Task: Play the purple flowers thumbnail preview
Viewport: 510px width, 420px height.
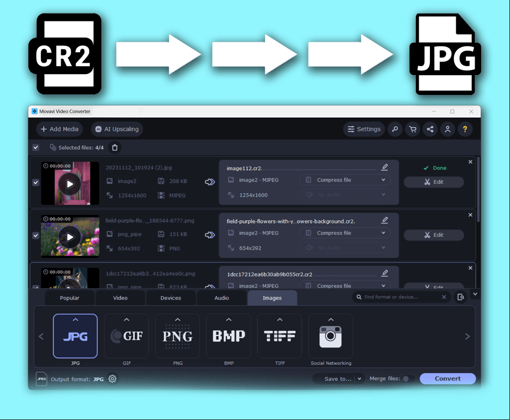Action: [x=70, y=237]
